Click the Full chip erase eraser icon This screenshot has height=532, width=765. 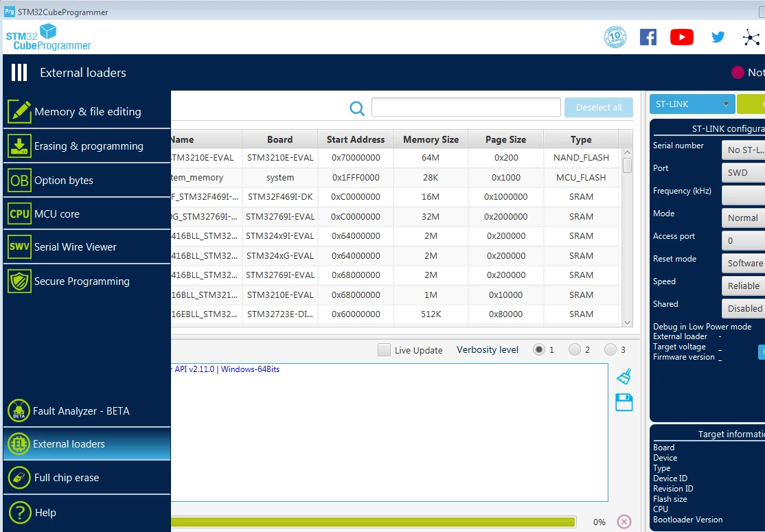(19, 477)
